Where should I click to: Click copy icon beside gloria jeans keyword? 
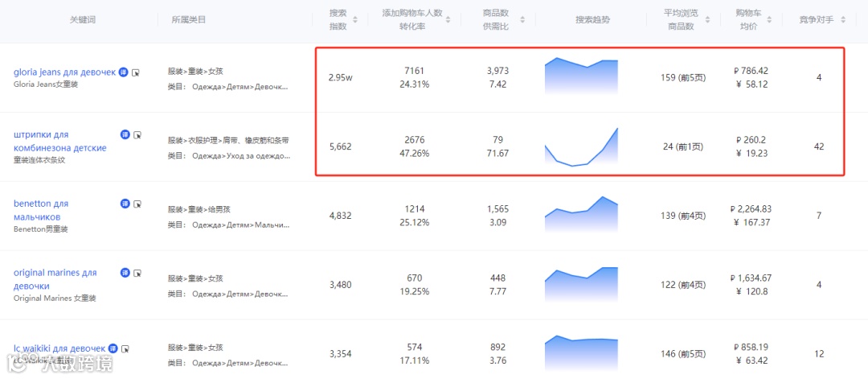[136, 72]
